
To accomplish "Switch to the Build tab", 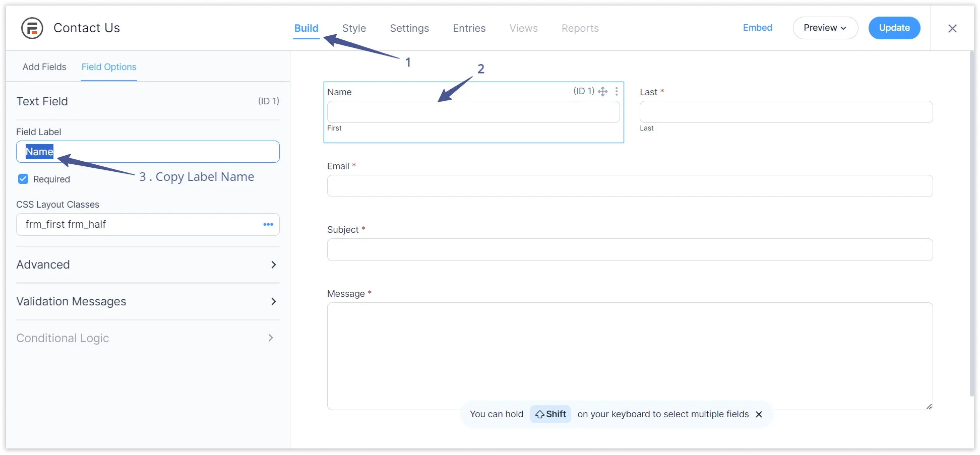I will [x=306, y=28].
